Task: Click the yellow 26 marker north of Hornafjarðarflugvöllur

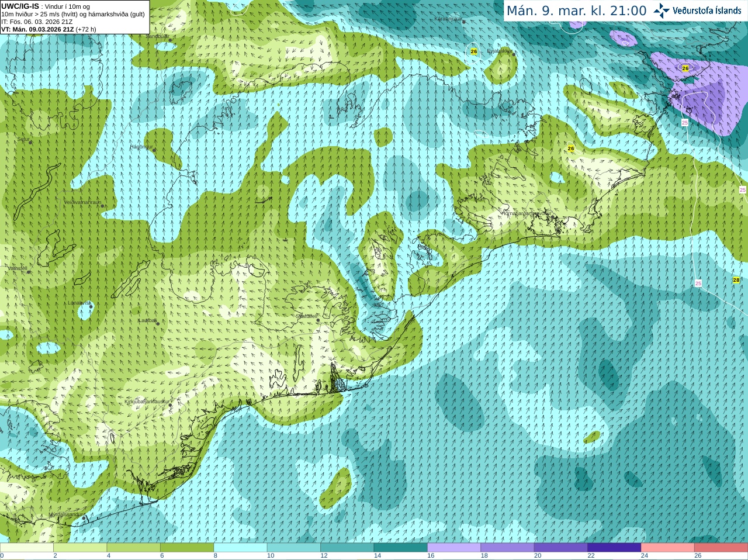Action: coord(571,148)
